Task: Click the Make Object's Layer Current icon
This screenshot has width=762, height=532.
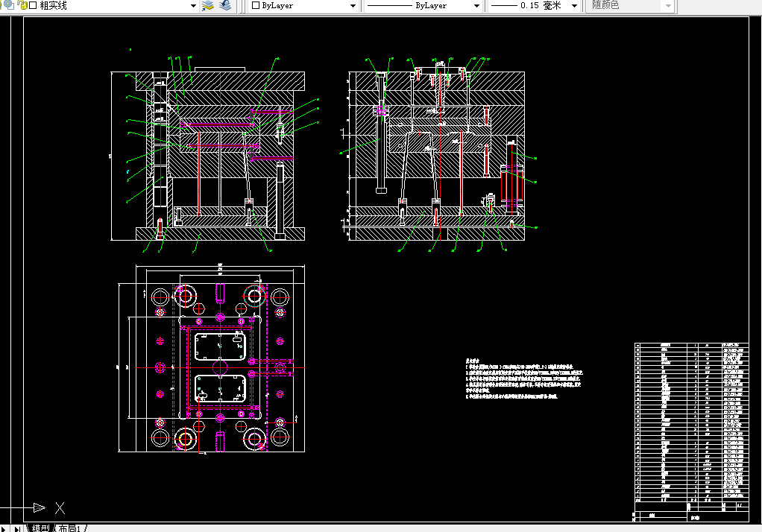Action: pyautogui.click(x=208, y=6)
